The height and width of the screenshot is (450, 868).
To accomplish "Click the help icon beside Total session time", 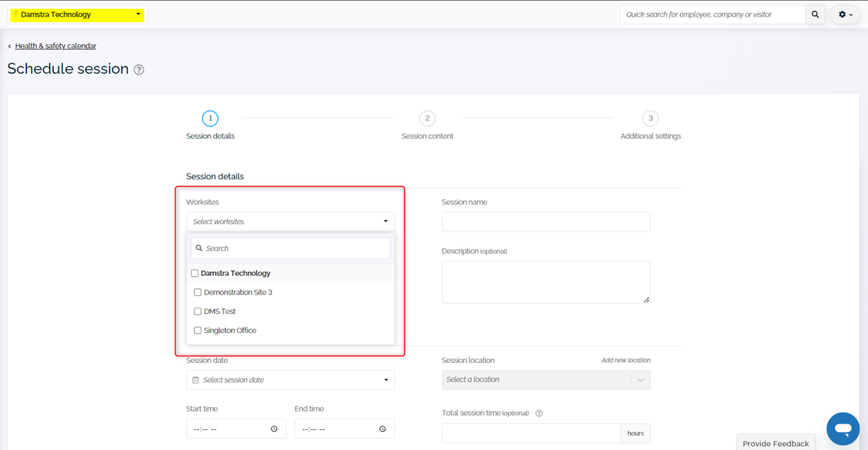I will click(x=539, y=413).
